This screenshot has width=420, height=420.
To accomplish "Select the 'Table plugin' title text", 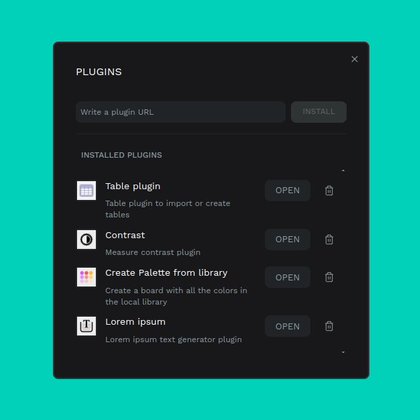I will tap(133, 187).
